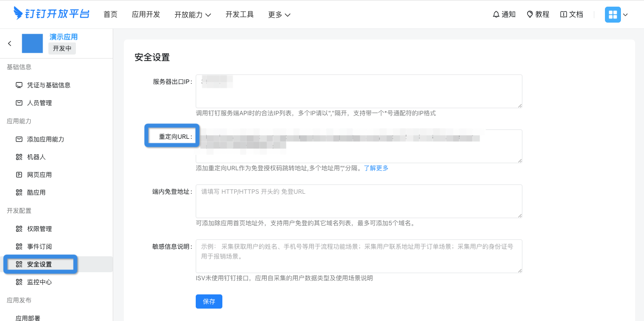The width and height of the screenshot is (644, 321).
Task: Click the tutorial lightbulb icon
Action: [x=530, y=14]
